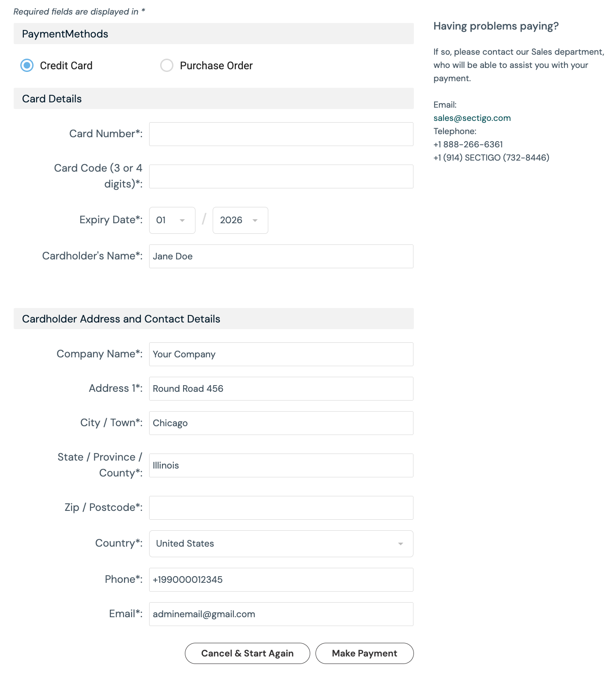616x675 pixels.
Task: Open the sales@sectigo.com email link
Action: click(472, 118)
